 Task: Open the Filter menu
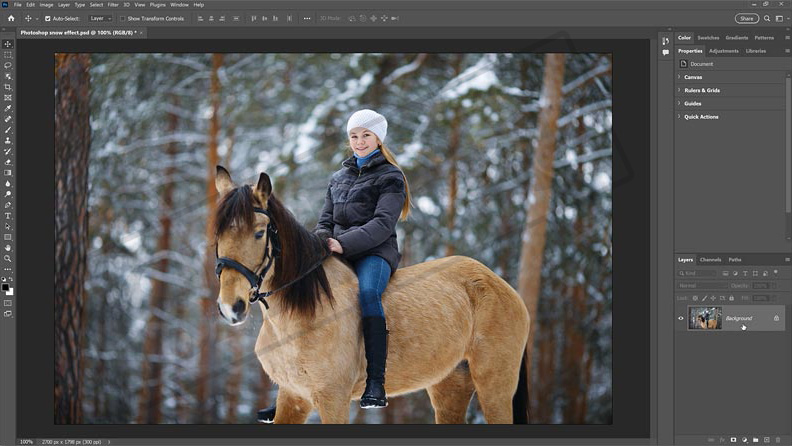[113, 4]
